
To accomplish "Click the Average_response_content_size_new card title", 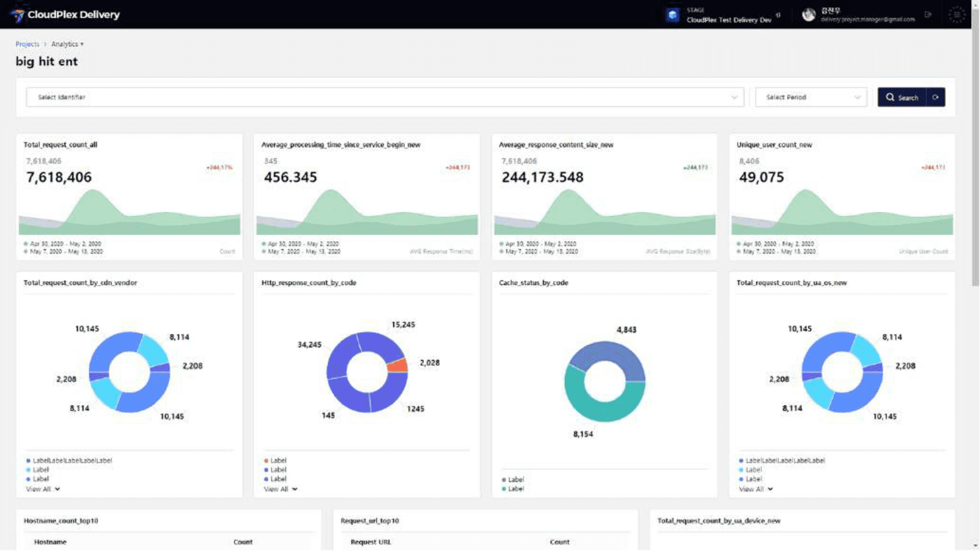I will coord(556,145).
